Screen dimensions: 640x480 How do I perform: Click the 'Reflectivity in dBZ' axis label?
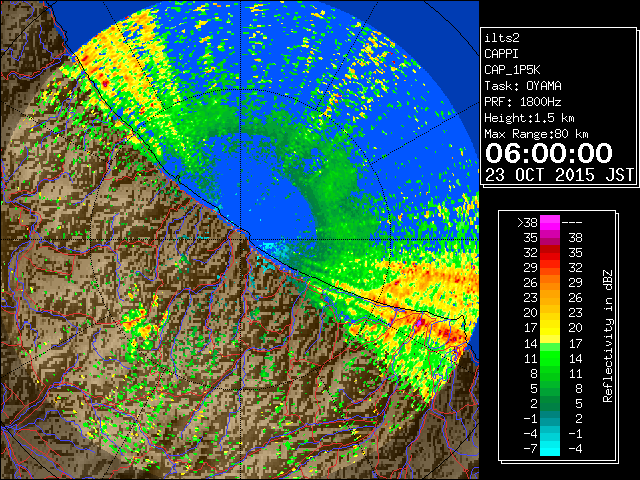click(x=607, y=336)
